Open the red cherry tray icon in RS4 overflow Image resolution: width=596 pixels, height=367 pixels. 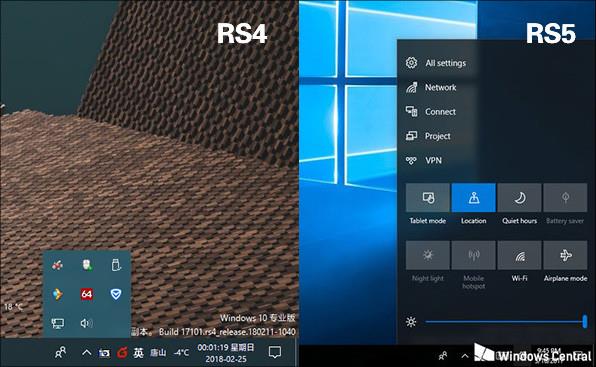(57, 265)
